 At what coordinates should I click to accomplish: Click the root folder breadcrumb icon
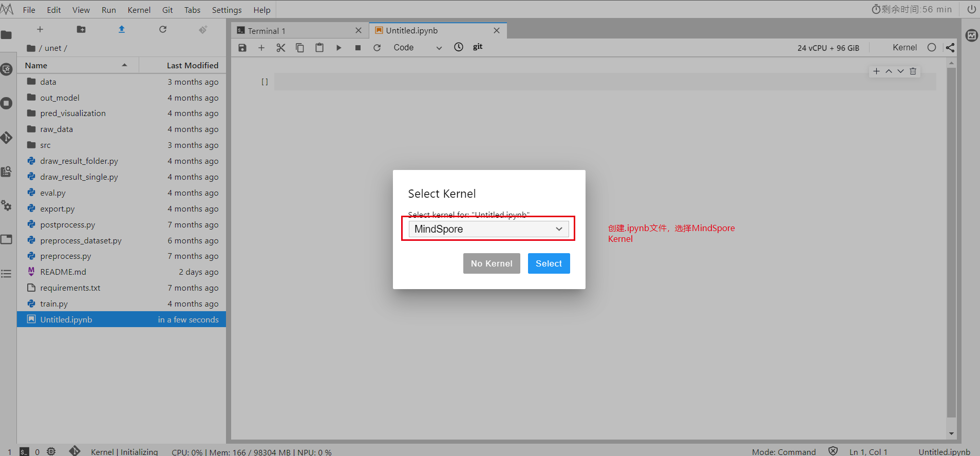point(31,48)
